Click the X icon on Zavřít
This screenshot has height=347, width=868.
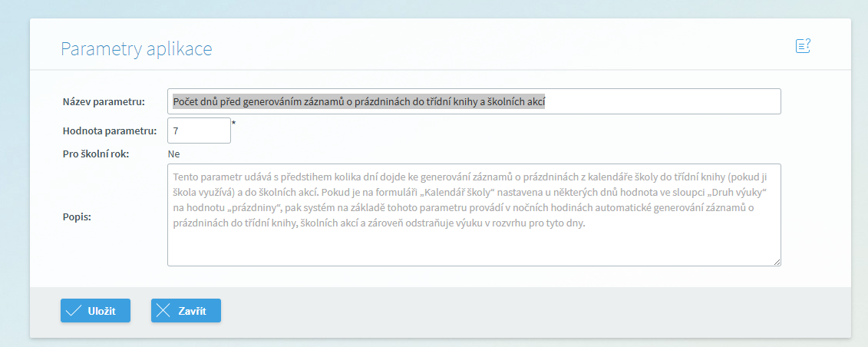pyautogui.click(x=163, y=310)
